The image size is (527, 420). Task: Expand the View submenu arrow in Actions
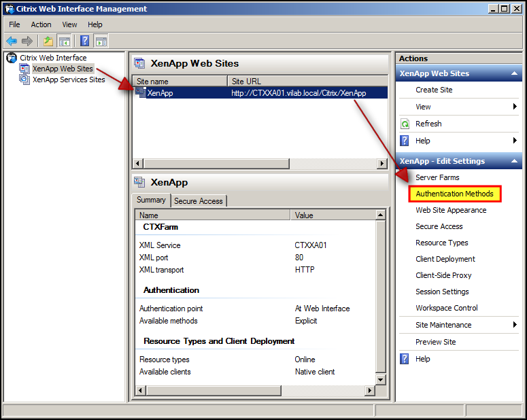pos(515,107)
